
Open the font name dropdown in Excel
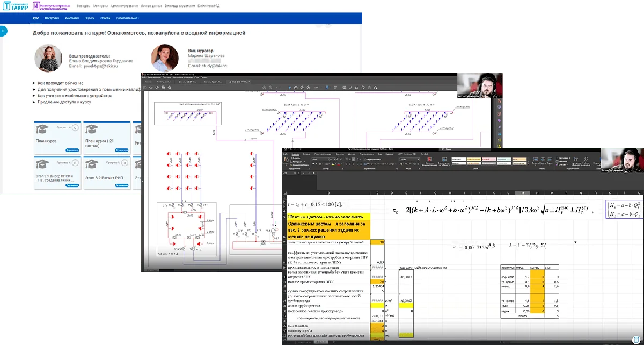click(321, 160)
